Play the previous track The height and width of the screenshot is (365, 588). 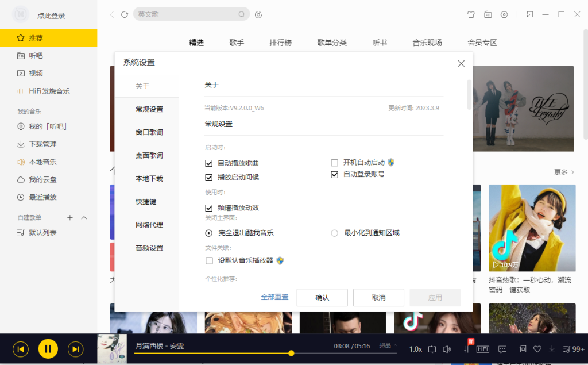coord(21,349)
